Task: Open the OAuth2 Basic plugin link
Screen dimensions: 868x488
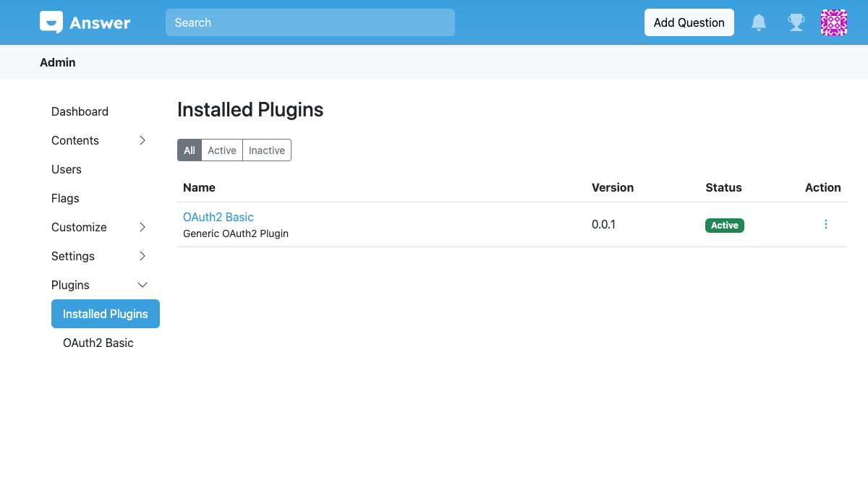Action: pyautogui.click(x=218, y=217)
